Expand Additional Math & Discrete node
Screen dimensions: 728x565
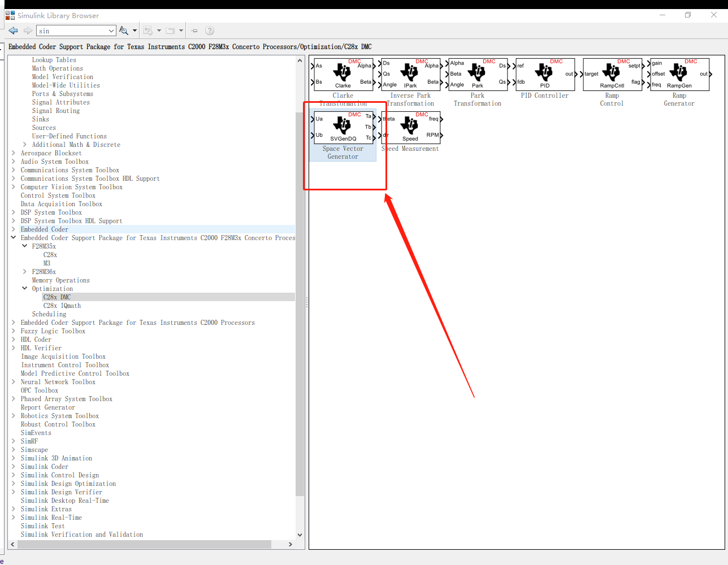24,145
